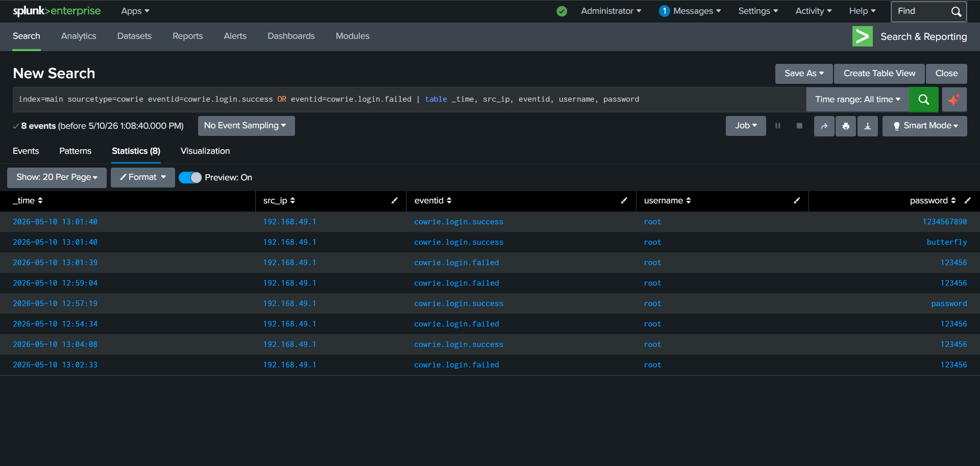
Task: Open the Apps dropdown
Action: 135,11
